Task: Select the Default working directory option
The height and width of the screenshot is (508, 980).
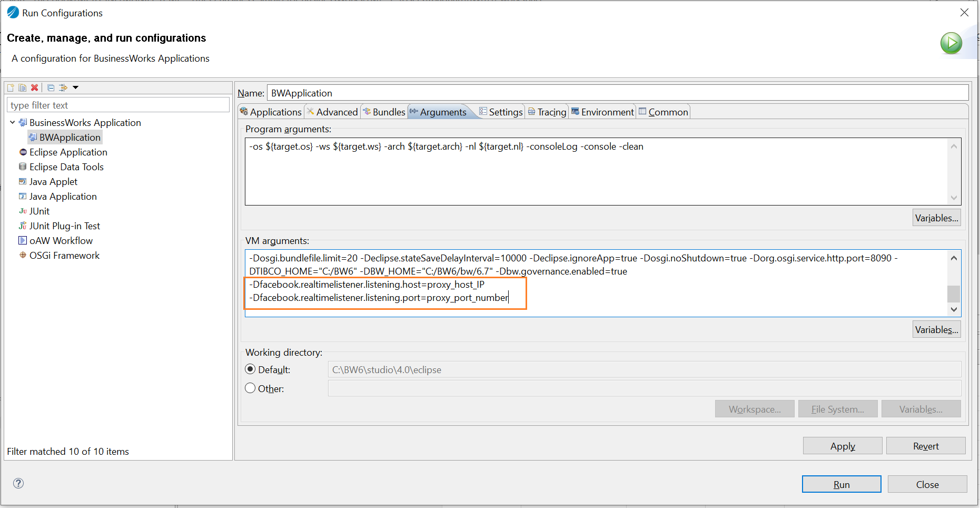Action: pyautogui.click(x=251, y=369)
